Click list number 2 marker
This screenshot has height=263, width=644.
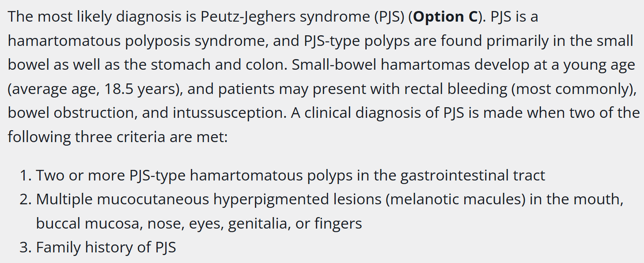tap(26, 199)
